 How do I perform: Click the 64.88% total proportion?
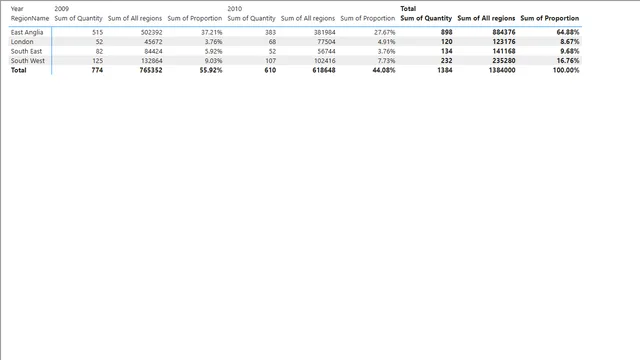pos(568,32)
